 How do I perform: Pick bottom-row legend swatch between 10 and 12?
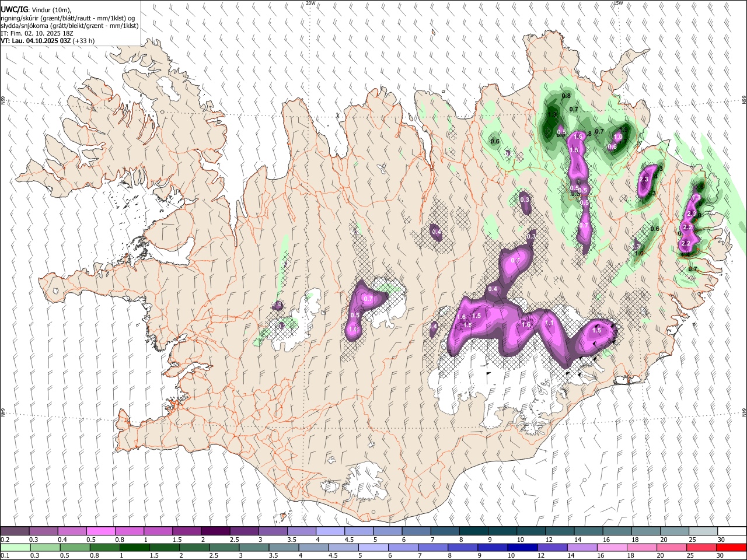tap(522, 548)
